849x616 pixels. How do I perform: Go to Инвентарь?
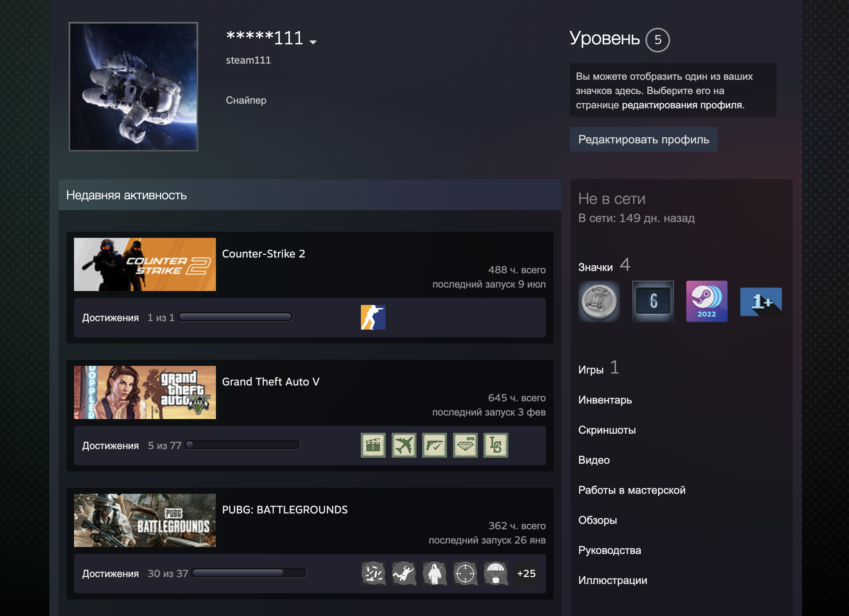605,400
